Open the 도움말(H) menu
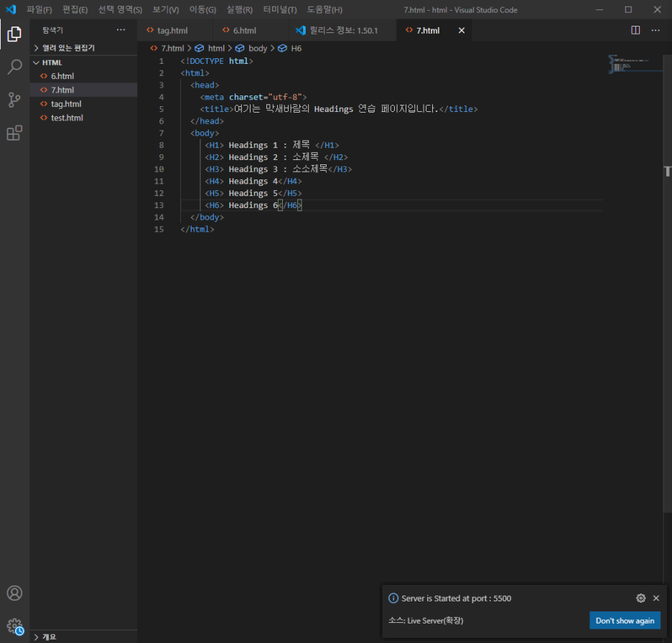The width and height of the screenshot is (672, 643). click(325, 10)
